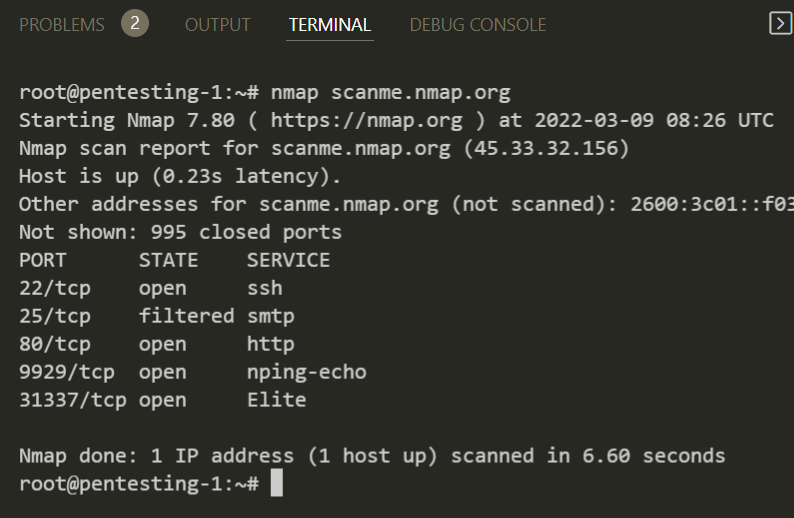
Task: Click the nping-echo service name
Action: click(x=306, y=372)
